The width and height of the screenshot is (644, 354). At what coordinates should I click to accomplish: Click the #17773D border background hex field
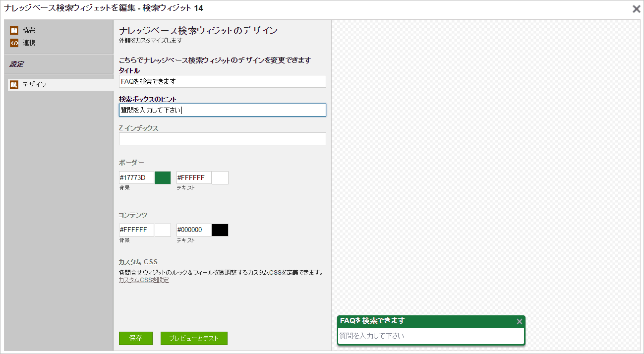pos(136,177)
